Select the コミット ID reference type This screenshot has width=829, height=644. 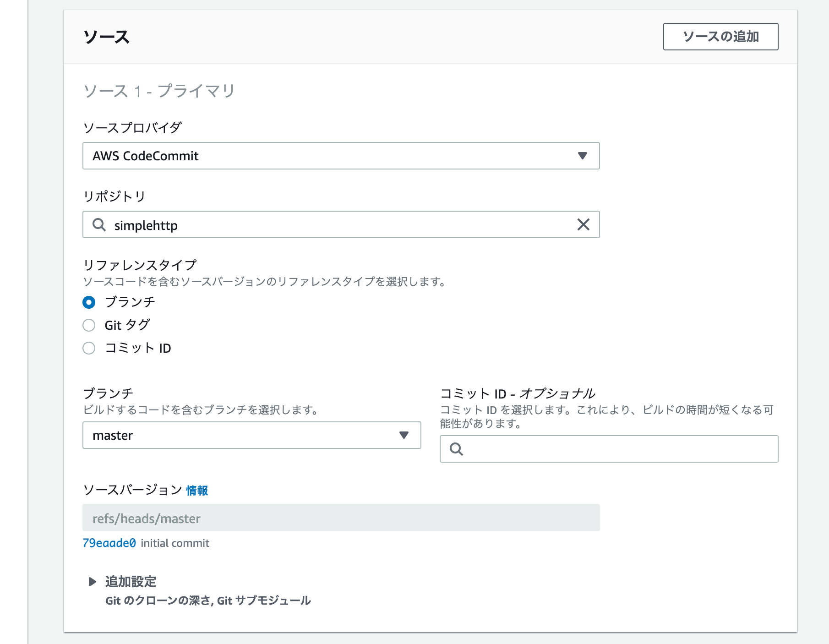point(89,348)
